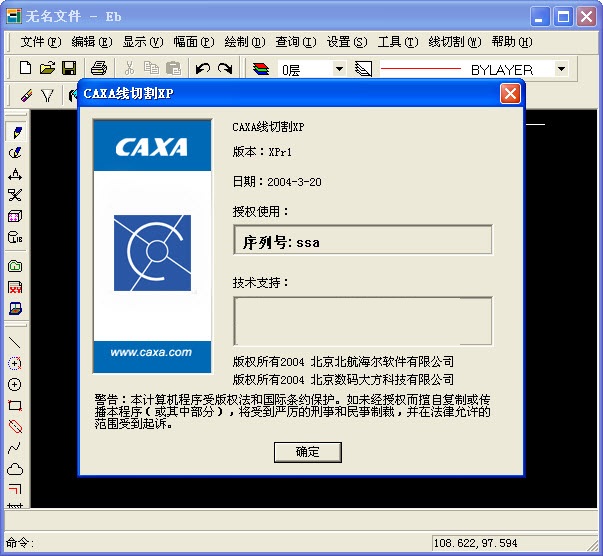Expand the 0层 layer dropdown
The image size is (603, 556).
[x=338, y=69]
